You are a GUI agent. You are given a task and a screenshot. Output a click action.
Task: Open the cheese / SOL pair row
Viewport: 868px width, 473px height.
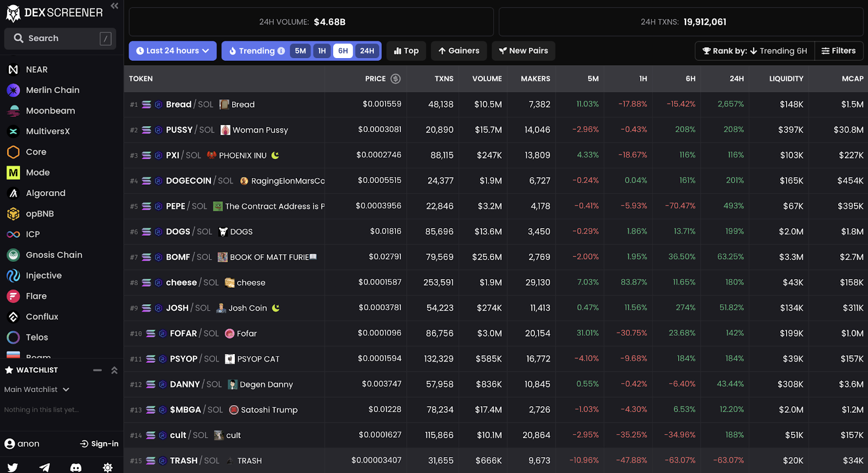point(496,282)
